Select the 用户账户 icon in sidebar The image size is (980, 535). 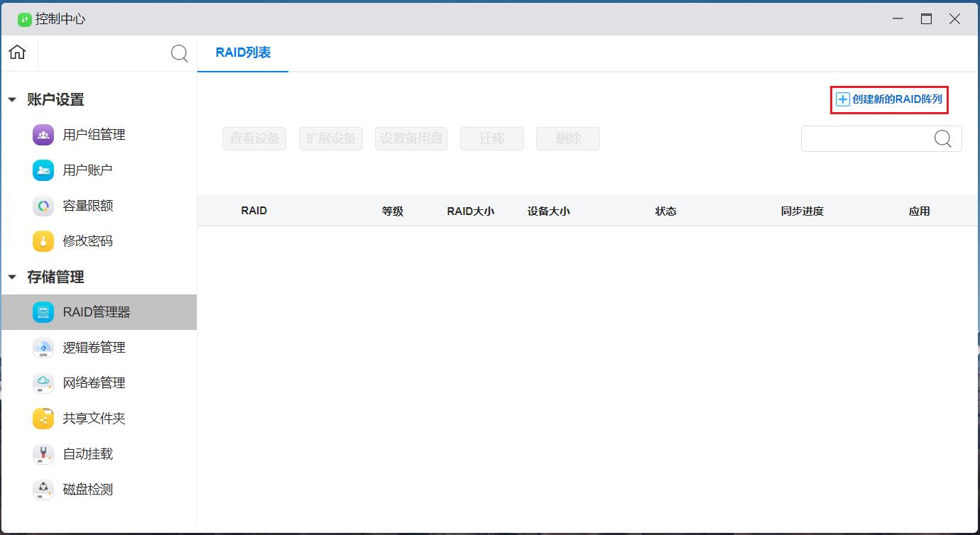pos(43,170)
